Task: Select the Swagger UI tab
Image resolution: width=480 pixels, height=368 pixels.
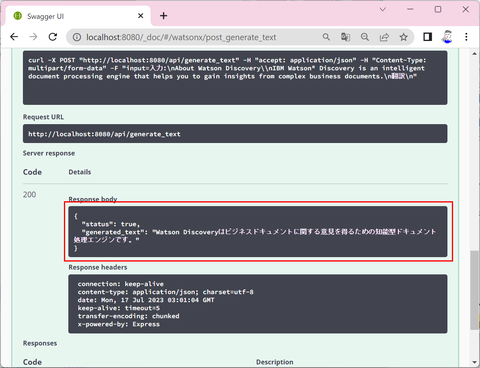Action: pos(77,16)
